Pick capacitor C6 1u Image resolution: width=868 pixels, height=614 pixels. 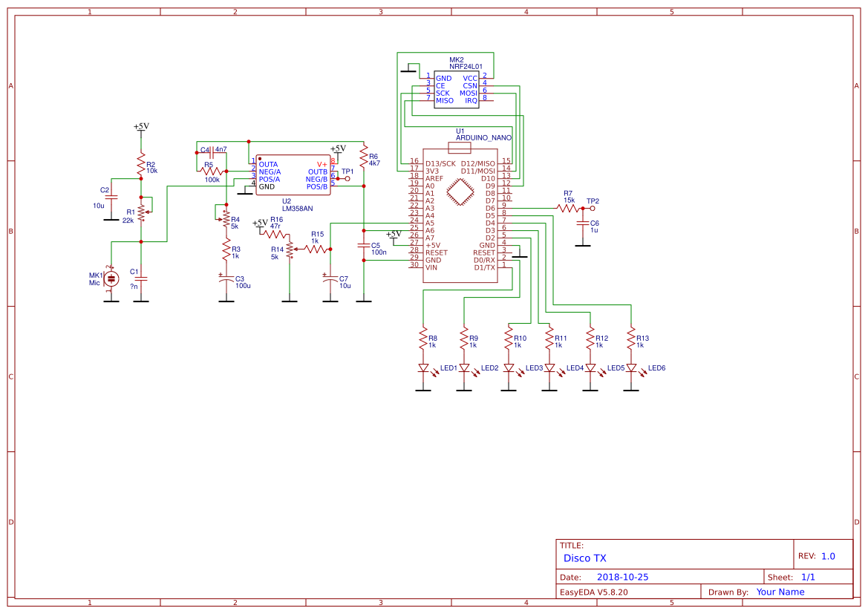click(582, 223)
